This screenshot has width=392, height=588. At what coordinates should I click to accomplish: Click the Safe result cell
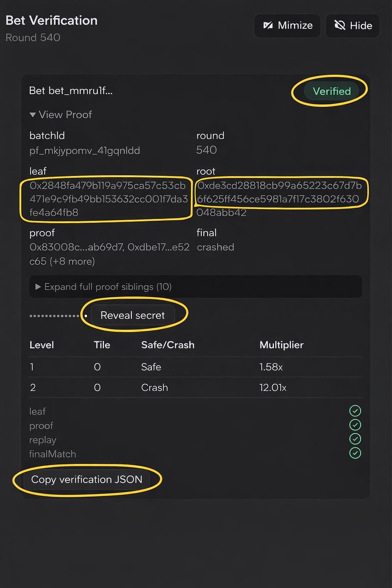click(x=151, y=367)
